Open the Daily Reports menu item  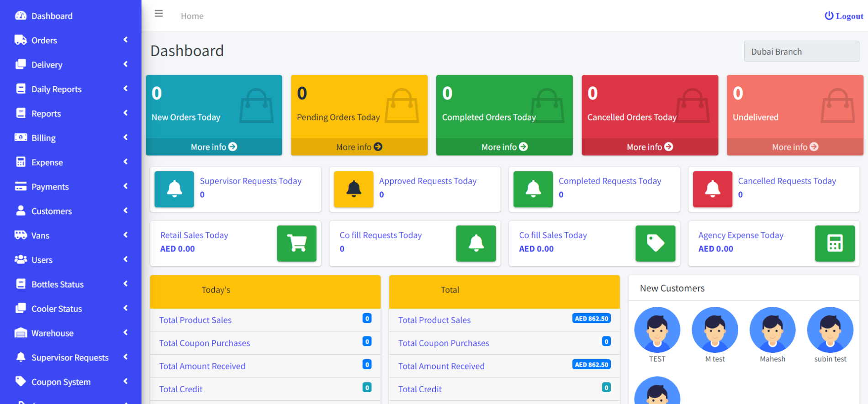point(71,89)
